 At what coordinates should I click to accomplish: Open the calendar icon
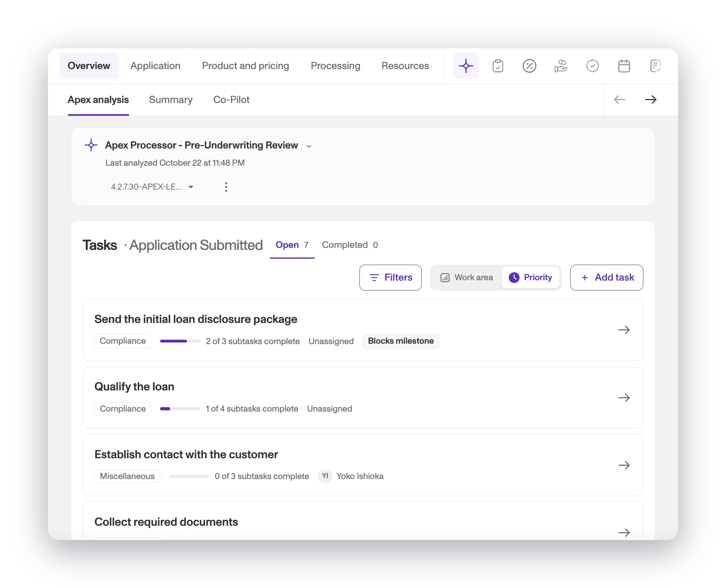click(624, 66)
